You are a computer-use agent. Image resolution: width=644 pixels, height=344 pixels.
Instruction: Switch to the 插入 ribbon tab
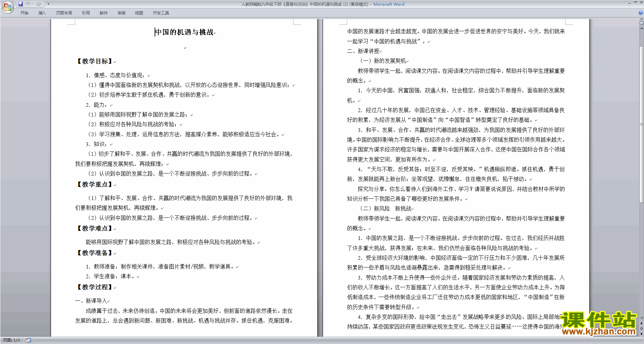42,13
